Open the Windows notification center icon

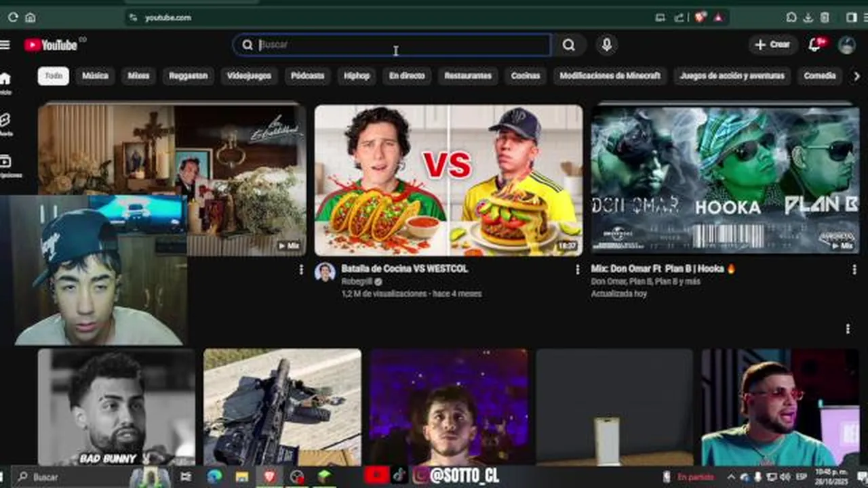[x=861, y=476]
